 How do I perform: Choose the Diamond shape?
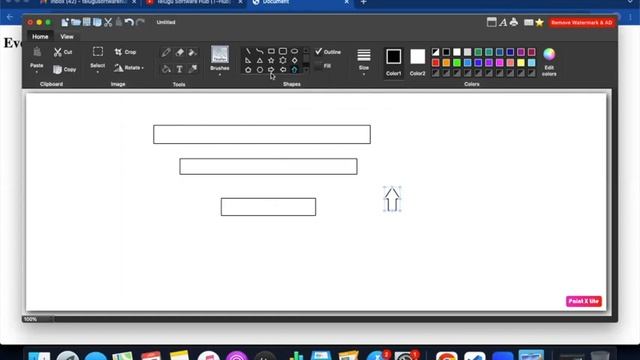tap(294, 60)
